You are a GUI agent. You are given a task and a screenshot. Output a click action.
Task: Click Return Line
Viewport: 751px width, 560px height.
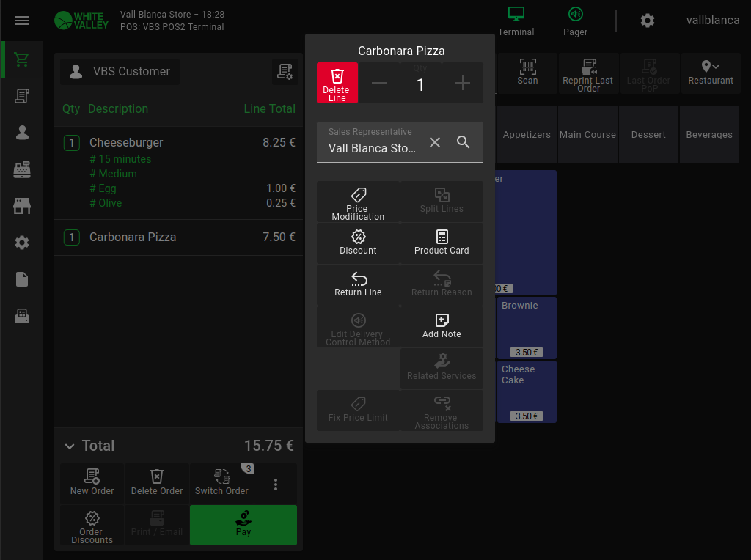358,285
